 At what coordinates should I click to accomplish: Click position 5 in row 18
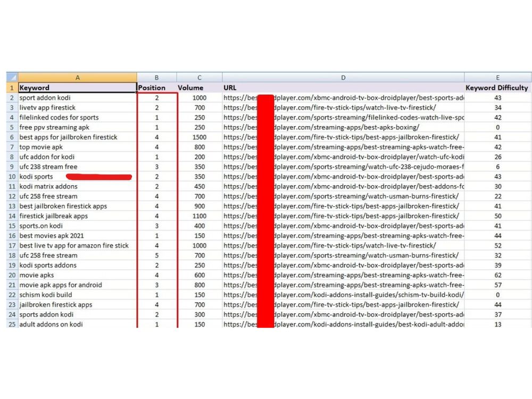tap(157, 255)
